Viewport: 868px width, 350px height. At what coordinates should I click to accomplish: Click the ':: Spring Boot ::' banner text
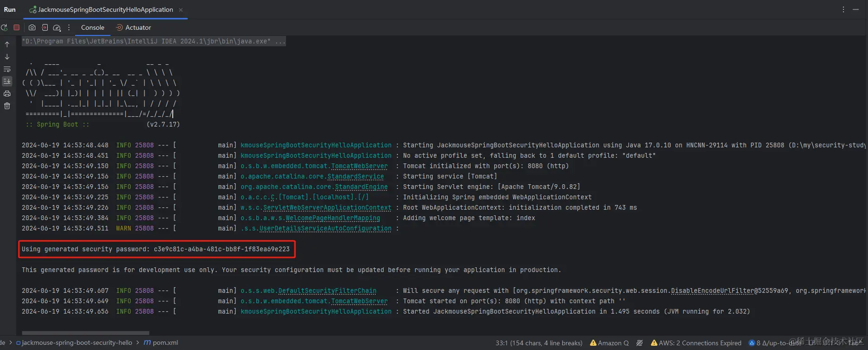click(58, 125)
